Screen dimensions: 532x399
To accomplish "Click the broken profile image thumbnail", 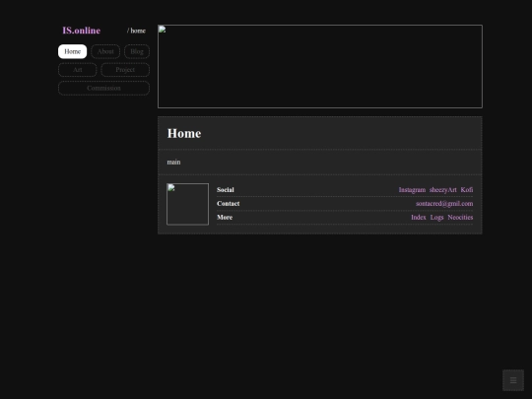I will [187, 204].
